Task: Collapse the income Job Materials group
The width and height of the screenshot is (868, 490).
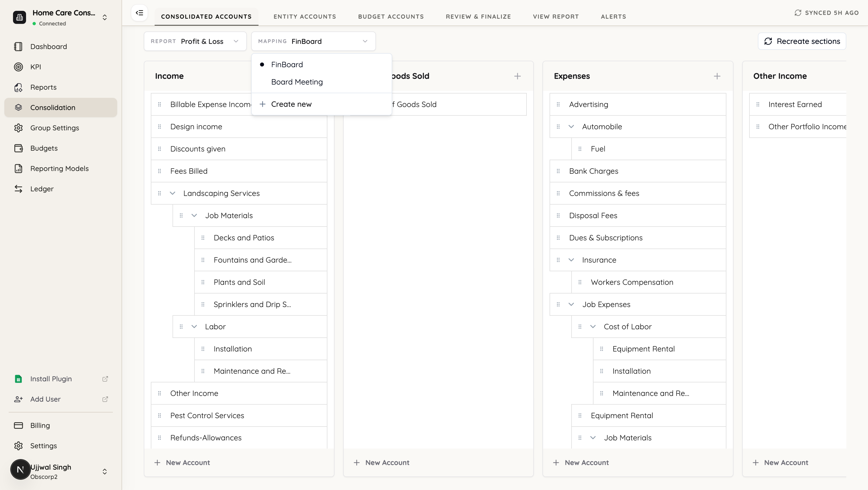Action: tap(194, 215)
